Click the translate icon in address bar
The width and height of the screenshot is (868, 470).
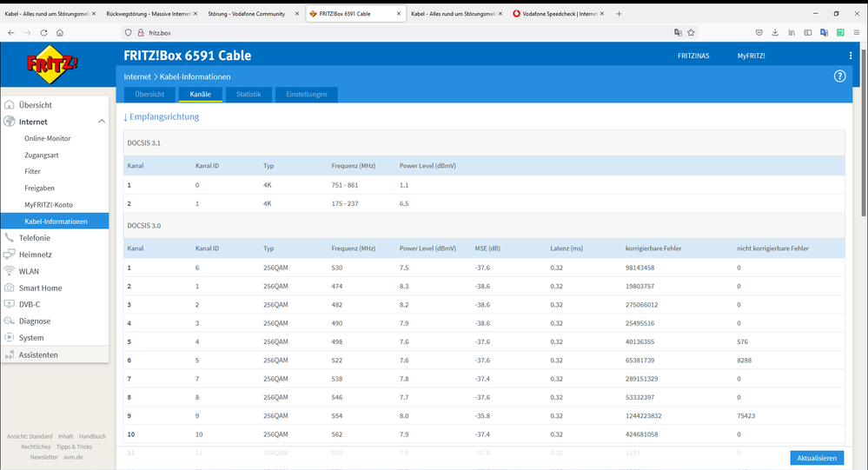pos(678,33)
